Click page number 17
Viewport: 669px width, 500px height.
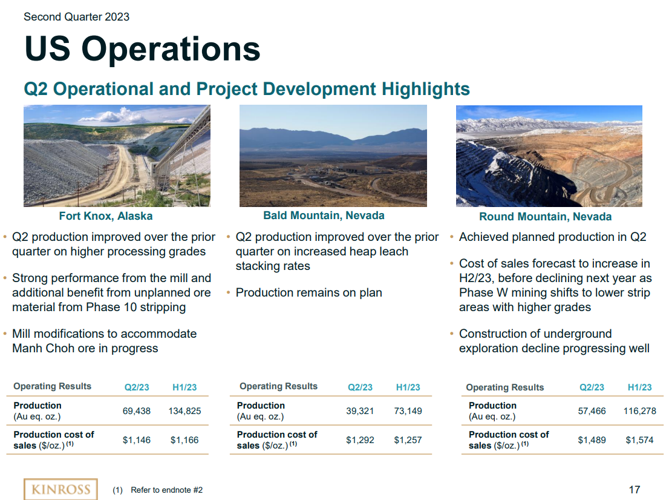coord(634,489)
